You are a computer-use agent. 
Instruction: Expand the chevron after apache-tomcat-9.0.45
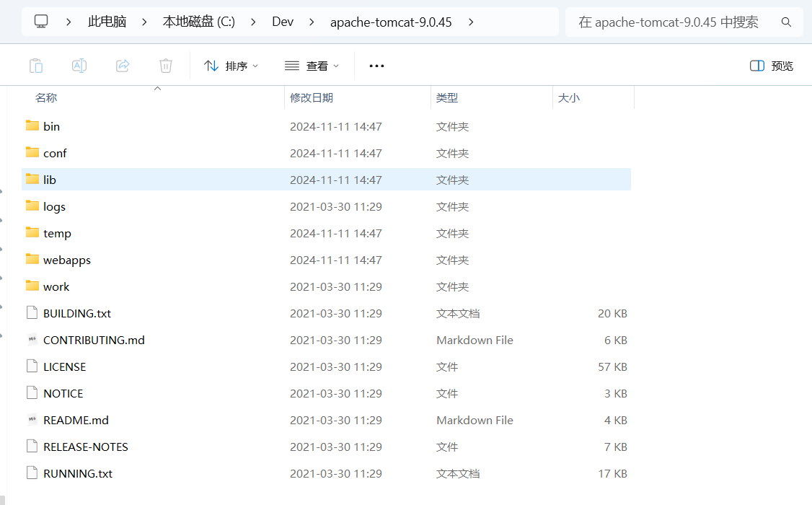pos(471,22)
